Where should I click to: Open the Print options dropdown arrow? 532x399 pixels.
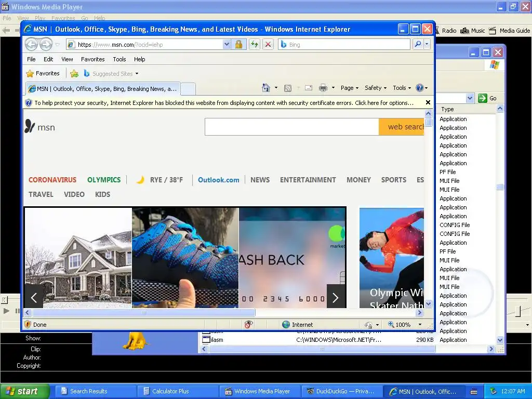(333, 88)
